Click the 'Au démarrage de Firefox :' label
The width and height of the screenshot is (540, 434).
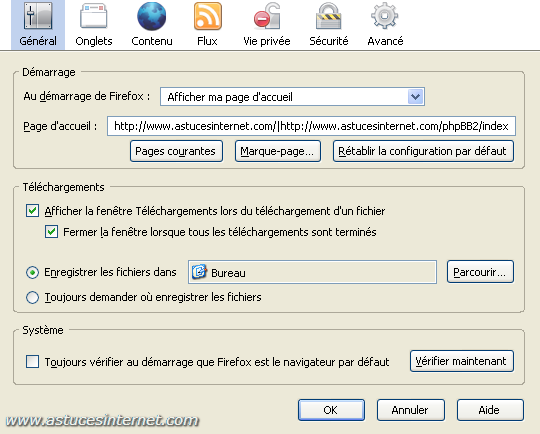[87, 96]
